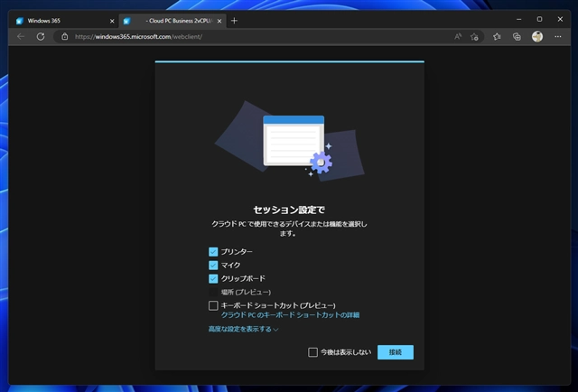The image size is (578, 392).
Task: Enable キーボード ショートカット (プレビュー) checkbox
Action: click(213, 305)
